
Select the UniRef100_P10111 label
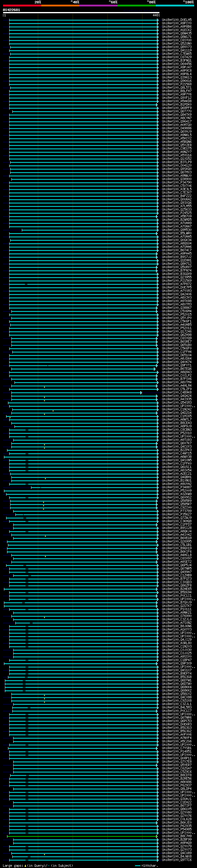pos(177,609)
